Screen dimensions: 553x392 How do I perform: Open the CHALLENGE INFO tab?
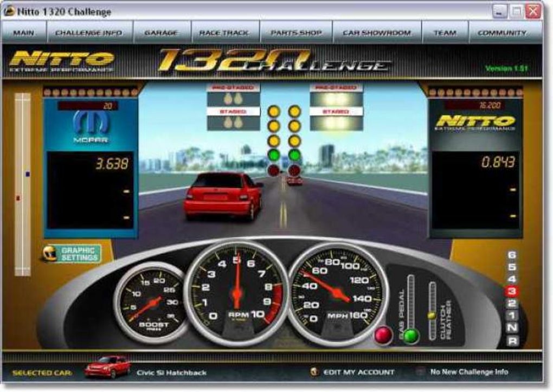89,33
